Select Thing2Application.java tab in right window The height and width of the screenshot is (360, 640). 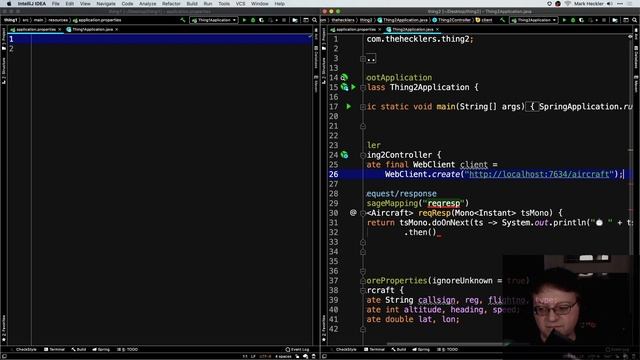tap(412, 29)
